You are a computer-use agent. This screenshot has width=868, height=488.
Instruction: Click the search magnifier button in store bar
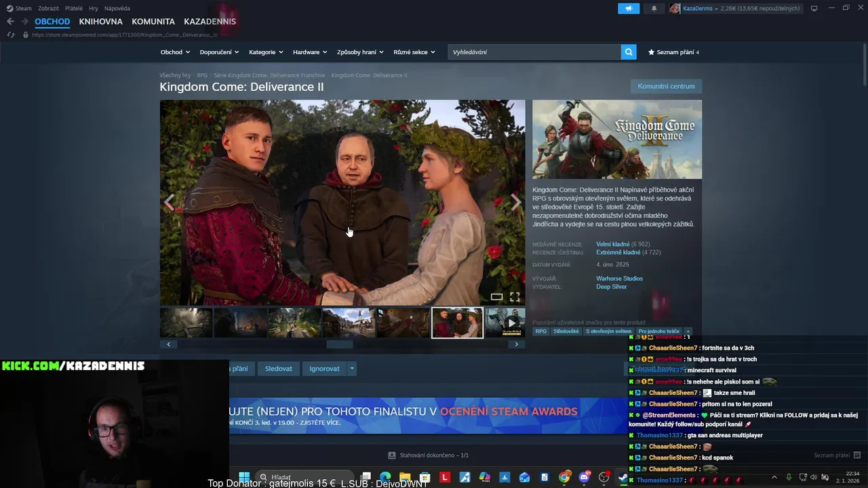click(x=629, y=52)
